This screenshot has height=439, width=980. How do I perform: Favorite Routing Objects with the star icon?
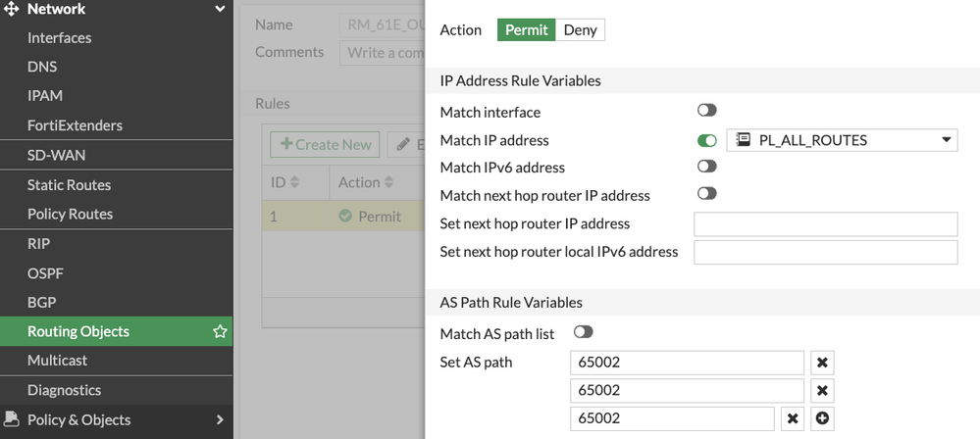click(x=220, y=332)
